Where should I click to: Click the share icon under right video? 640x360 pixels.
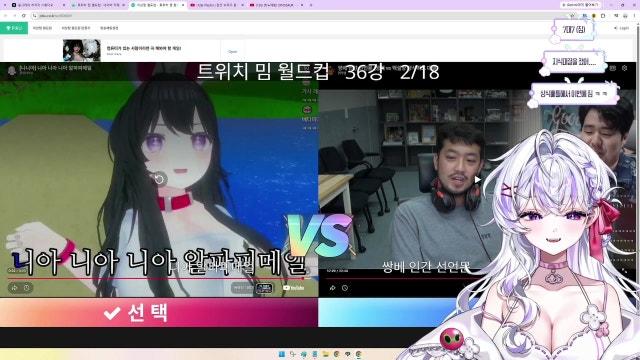(332, 288)
